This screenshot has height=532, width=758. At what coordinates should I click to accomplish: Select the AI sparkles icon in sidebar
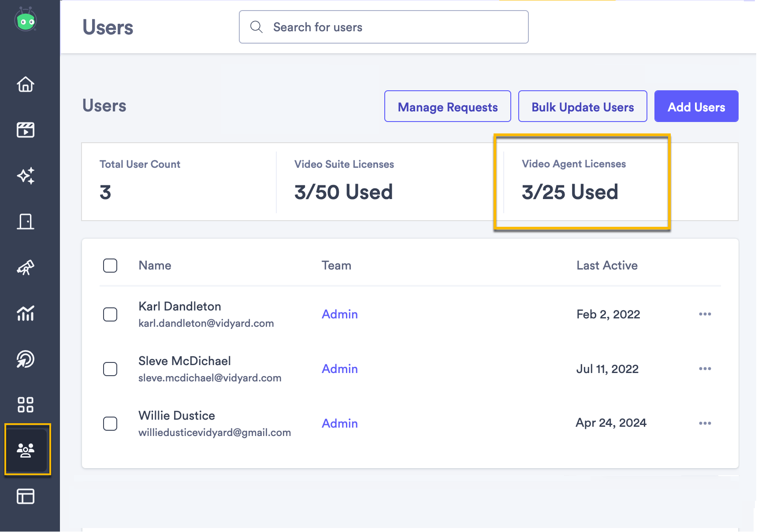(26, 176)
